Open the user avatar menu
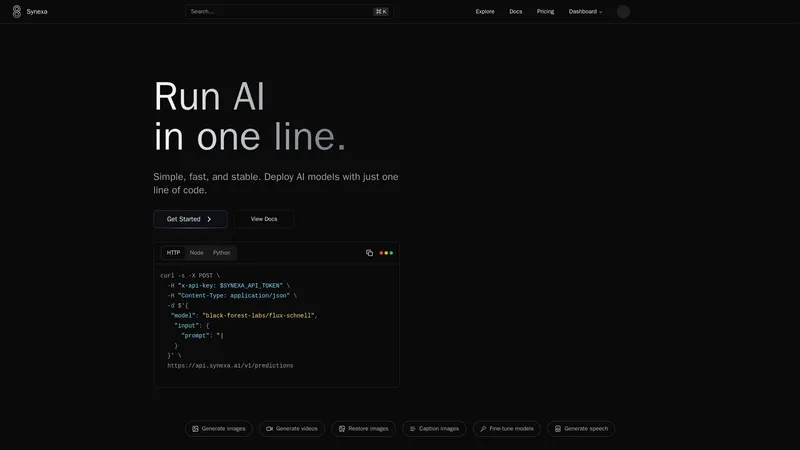800x450 pixels. [623, 12]
